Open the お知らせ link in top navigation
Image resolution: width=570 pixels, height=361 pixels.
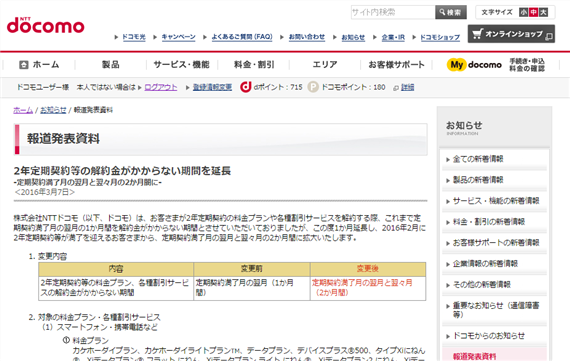tap(353, 37)
